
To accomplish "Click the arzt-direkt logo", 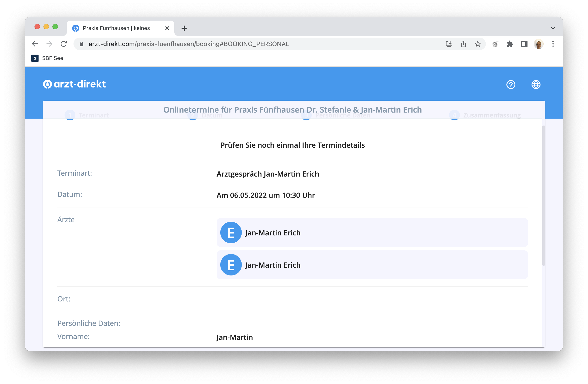I will click(x=74, y=84).
